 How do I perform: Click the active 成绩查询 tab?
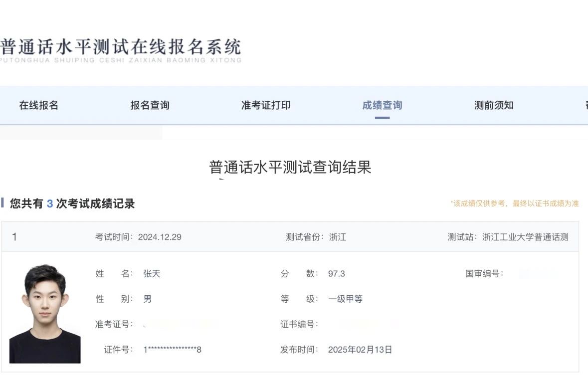click(382, 105)
